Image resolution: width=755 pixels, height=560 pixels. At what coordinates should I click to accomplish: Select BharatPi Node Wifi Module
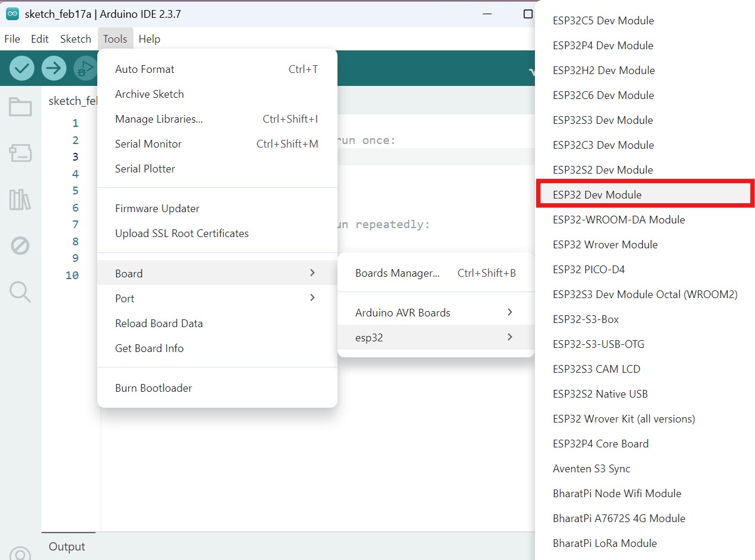pyautogui.click(x=645, y=494)
